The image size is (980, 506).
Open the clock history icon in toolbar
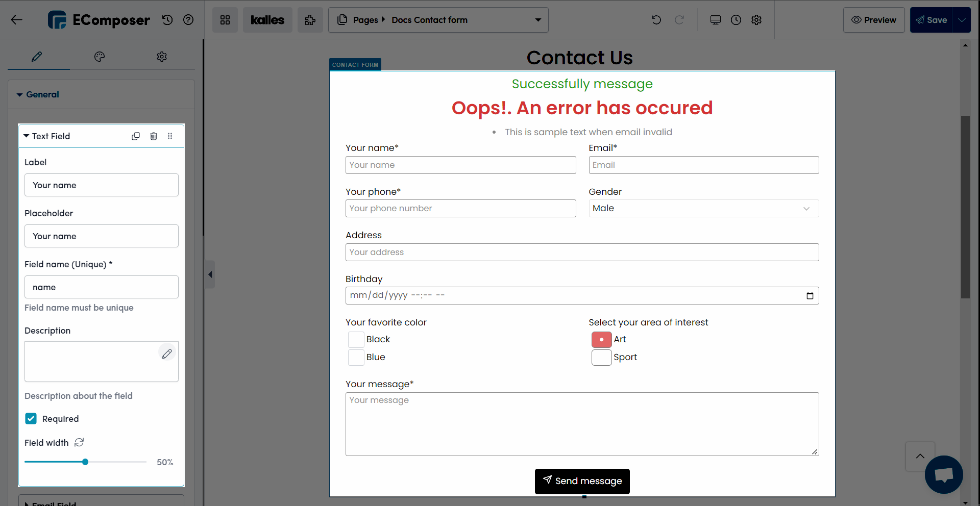736,20
